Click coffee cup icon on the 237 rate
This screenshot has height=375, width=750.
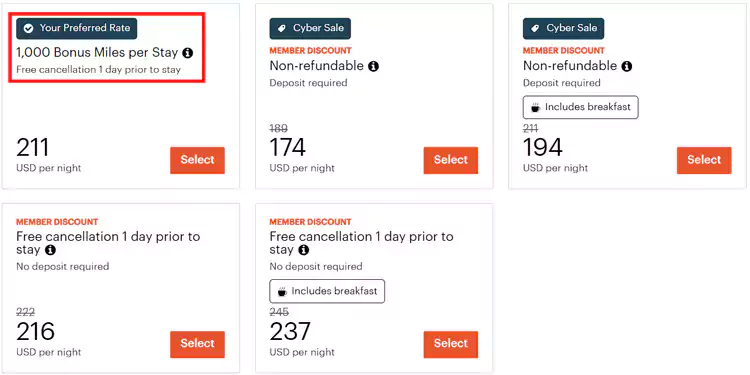pos(282,291)
